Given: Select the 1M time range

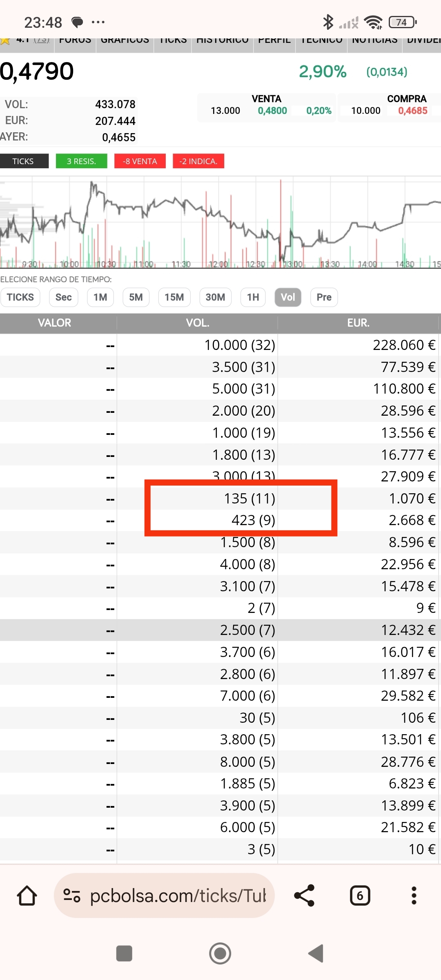Looking at the screenshot, I should [x=100, y=297].
